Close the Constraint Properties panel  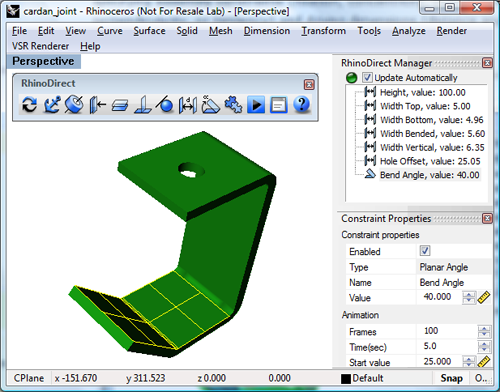(487, 218)
